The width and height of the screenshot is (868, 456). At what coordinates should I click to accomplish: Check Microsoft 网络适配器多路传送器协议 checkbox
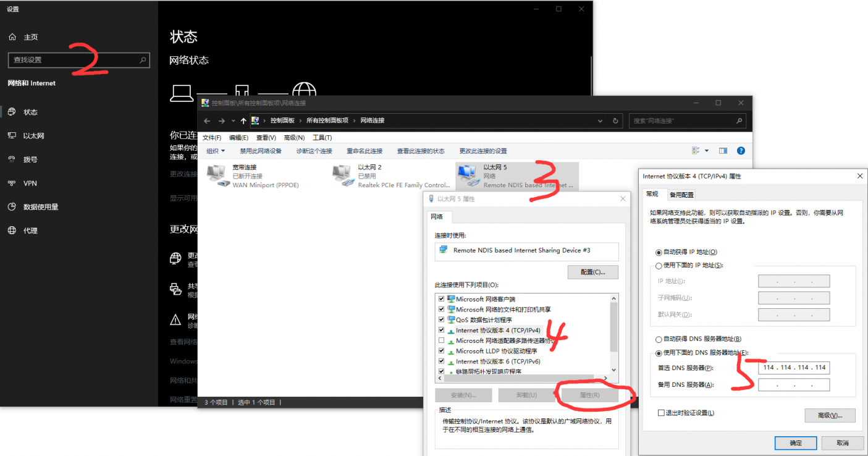tap(441, 340)
